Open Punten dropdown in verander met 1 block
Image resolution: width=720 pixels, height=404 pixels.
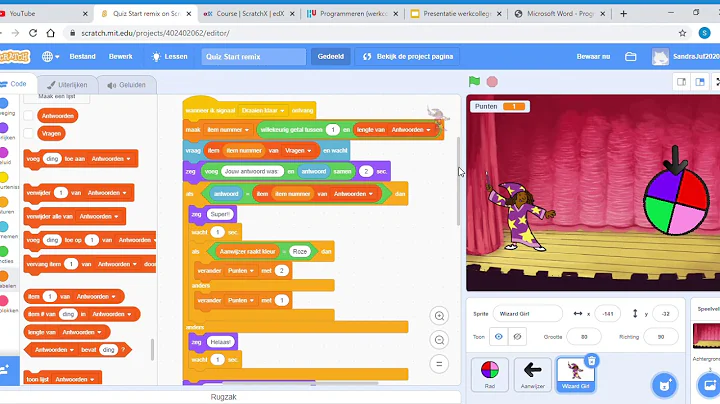pyautogui.click(x=241, y=300)
